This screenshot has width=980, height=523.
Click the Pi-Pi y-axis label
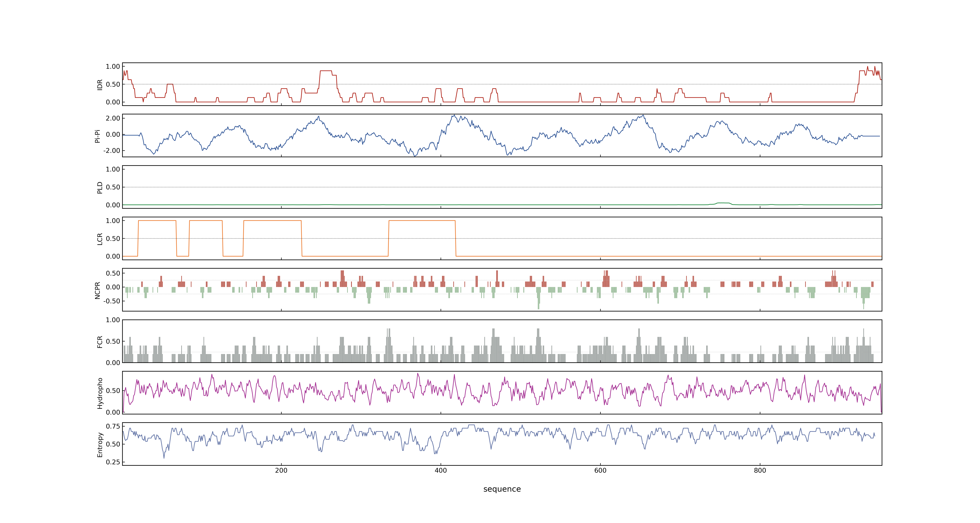97,136
